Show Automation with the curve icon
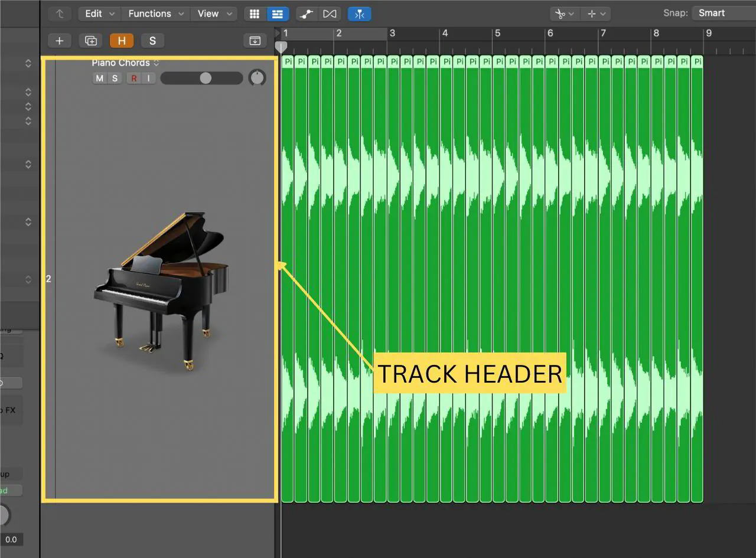 [306, 14]
